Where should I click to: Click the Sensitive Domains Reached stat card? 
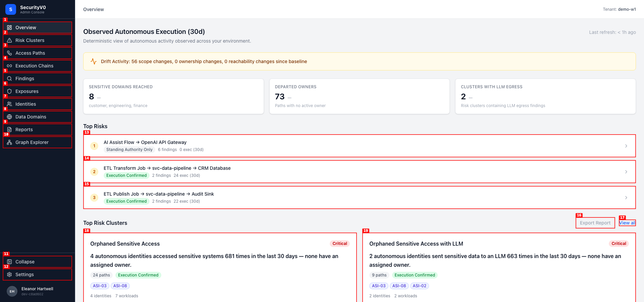coord(173,96)
